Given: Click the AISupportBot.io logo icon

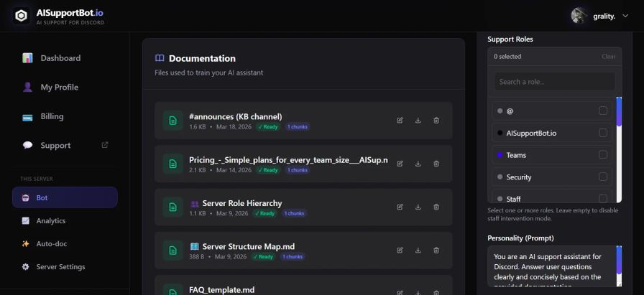Looking at the screenshot, I should click(21, 16).
